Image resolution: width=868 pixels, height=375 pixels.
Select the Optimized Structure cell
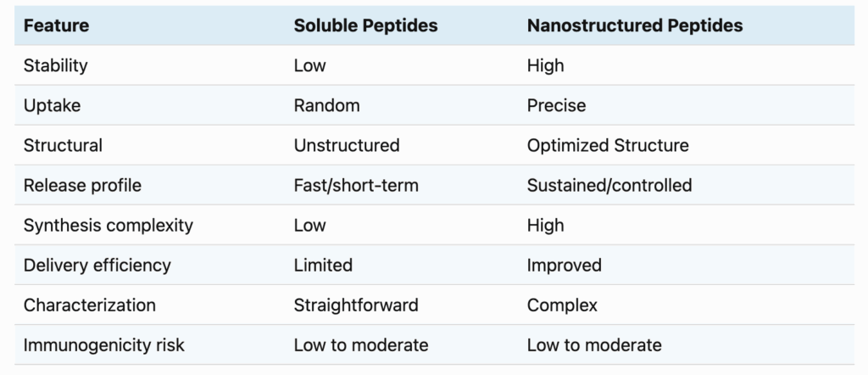click(x=608, y=145)
